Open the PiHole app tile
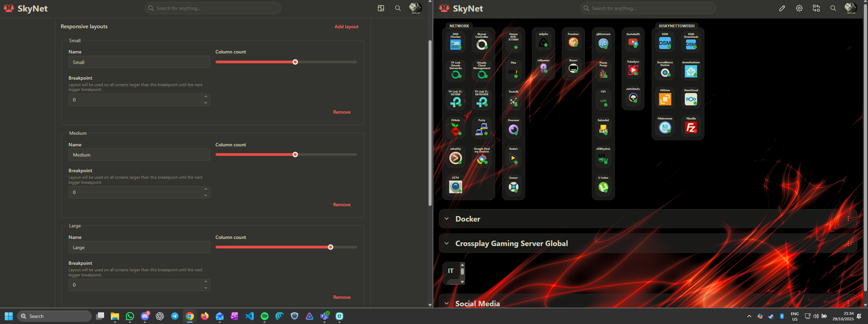 click(x=455, y=128)
